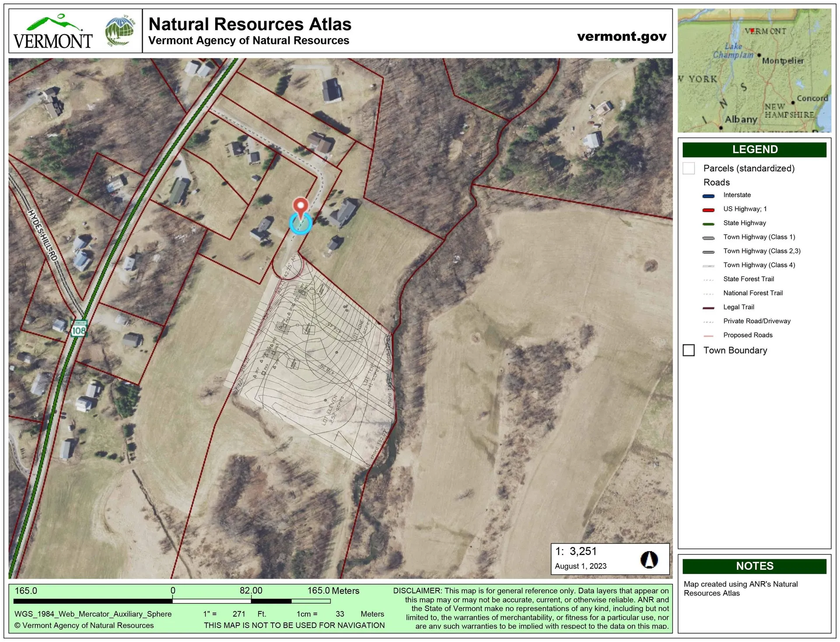Click the US Highway red line symbol
Viewport: 840px width, 642px height.
pyautogui.click(x=708, y=210)
